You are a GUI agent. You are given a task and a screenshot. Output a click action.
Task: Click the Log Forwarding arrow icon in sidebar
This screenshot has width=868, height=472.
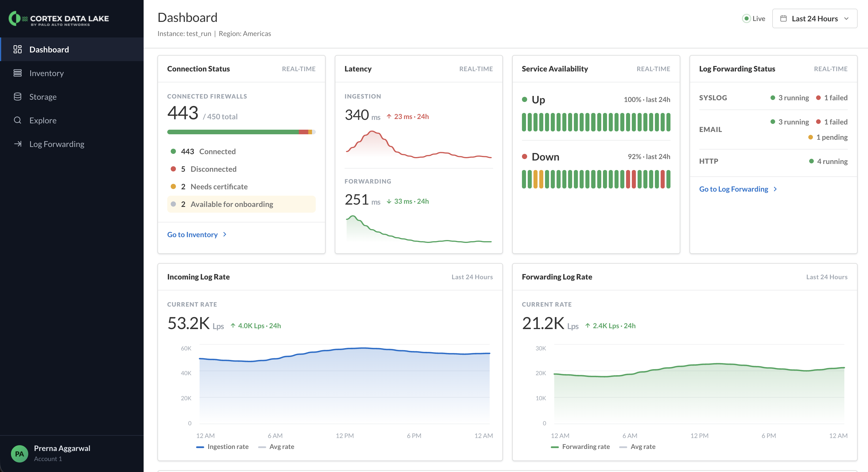(18, 144)
